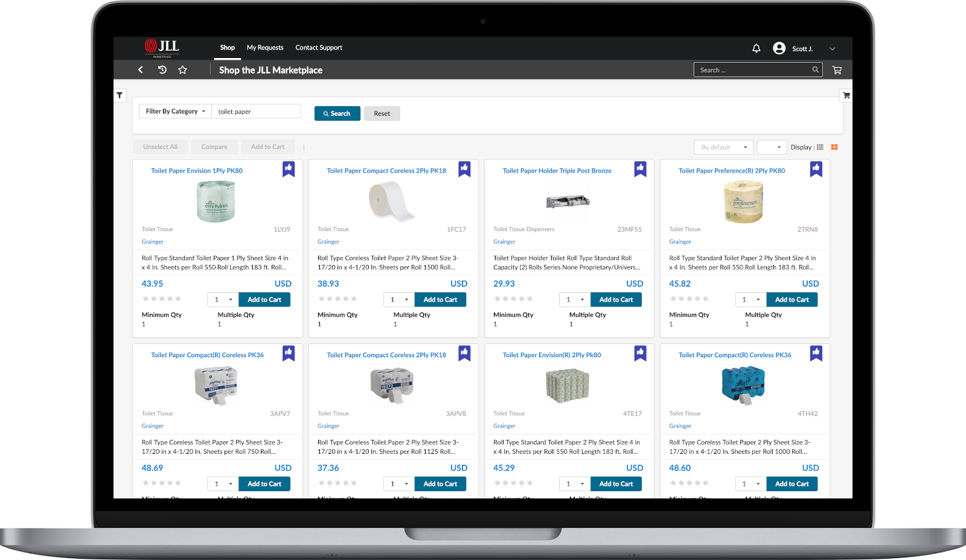Expand the Filter By Category dropdown
Image resolution: width=966 pixels, height=560 pixels.
pyautogui.click(x=175, y=112)
